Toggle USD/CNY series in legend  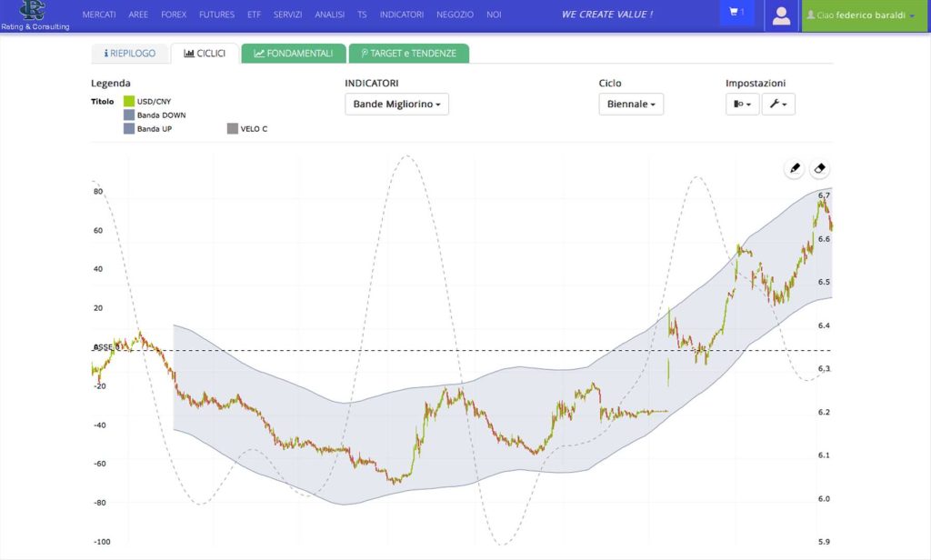pyautogui.click(x=147, y=102)
